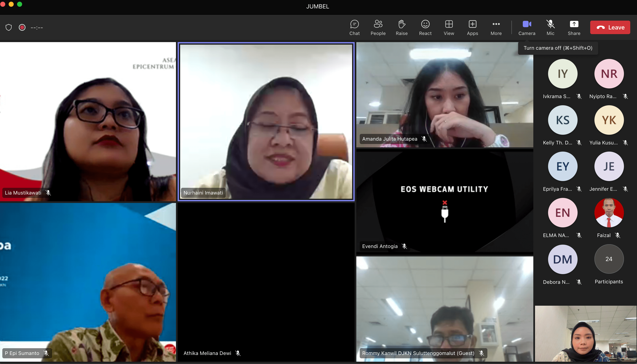Click the Apps toolbar icon
This screenshot has height=364, width=637.
pyautogui.click(x=472, y=27)
